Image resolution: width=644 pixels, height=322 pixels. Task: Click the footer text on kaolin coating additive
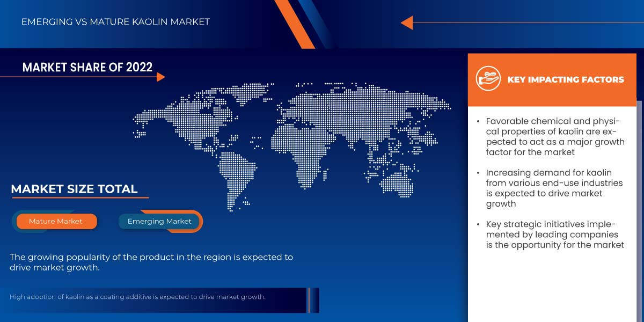[x=138, y=297]
